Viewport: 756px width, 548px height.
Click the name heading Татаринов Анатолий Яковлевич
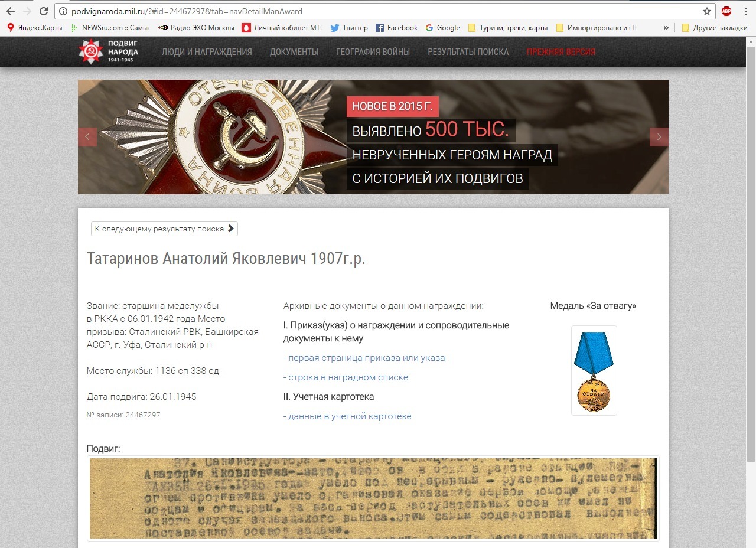pyautogui.click(x=226, y=259)
